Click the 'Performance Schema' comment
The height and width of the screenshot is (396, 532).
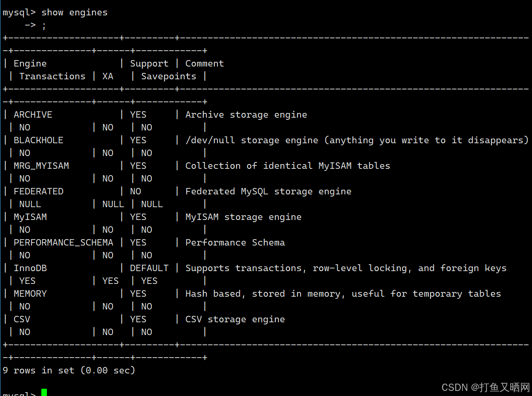pyautogui.click(x=235, y=243)
